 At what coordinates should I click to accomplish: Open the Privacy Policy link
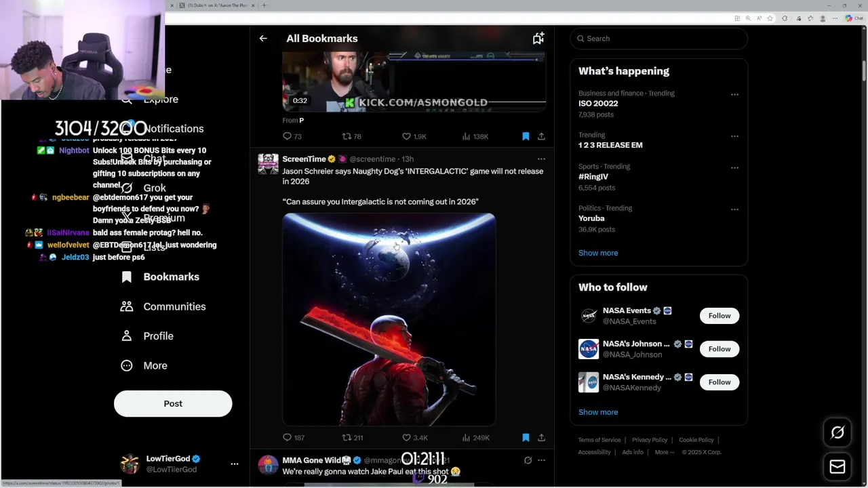650,440
